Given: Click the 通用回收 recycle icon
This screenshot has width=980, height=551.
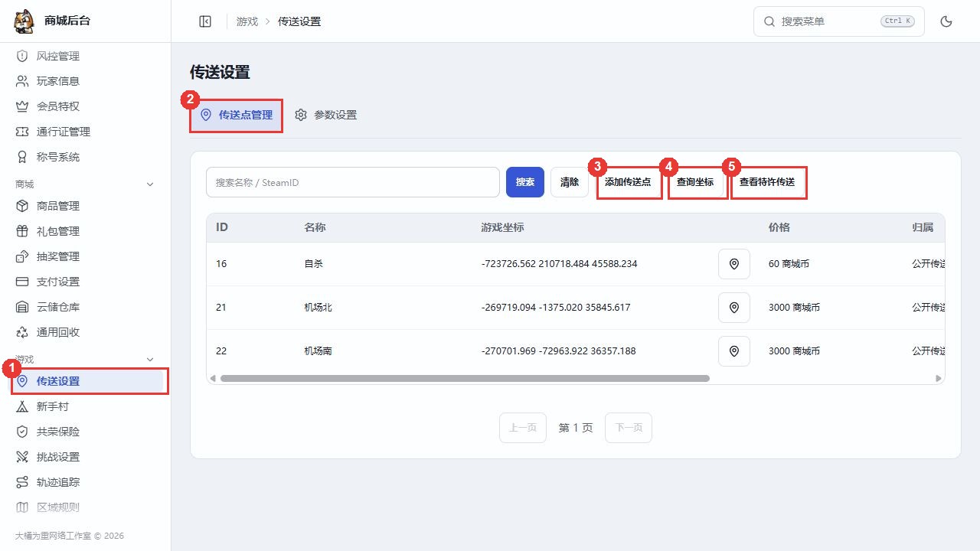Looking at the screenshot, I should coord(22,332).
